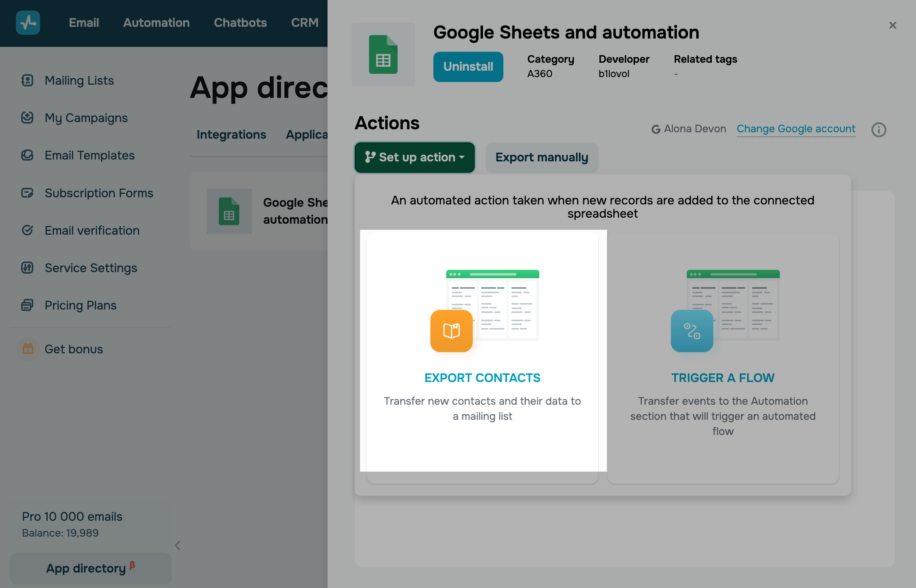The height and width of the screenshot is (588, 916).
Task: Click the Google Sheets logo in the panel header
Action: (x=383, y=54)
